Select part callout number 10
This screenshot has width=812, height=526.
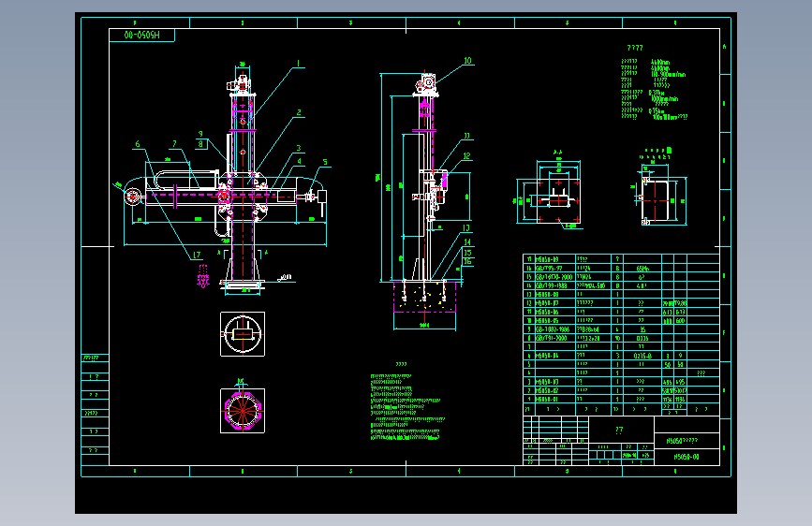coord(467,61)
